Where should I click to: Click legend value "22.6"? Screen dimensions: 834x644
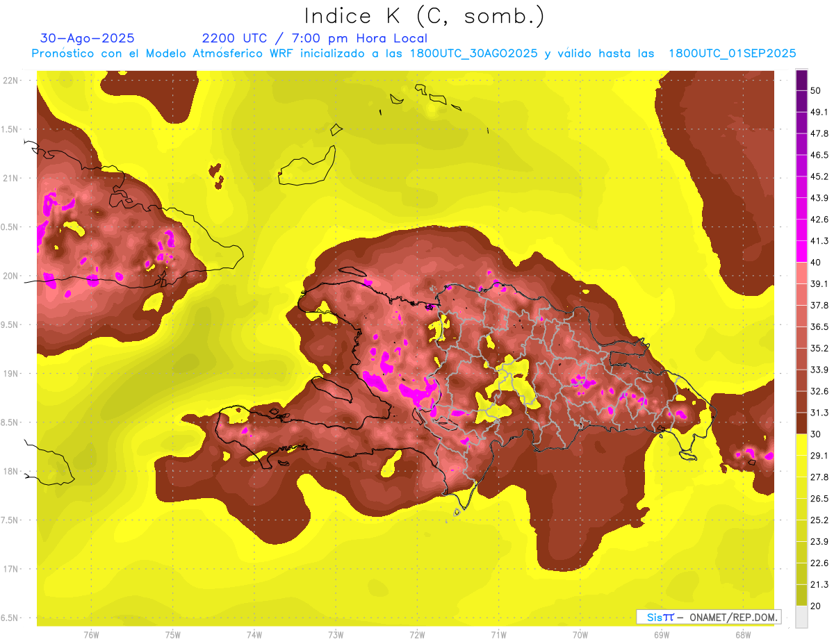click(819, 563)
